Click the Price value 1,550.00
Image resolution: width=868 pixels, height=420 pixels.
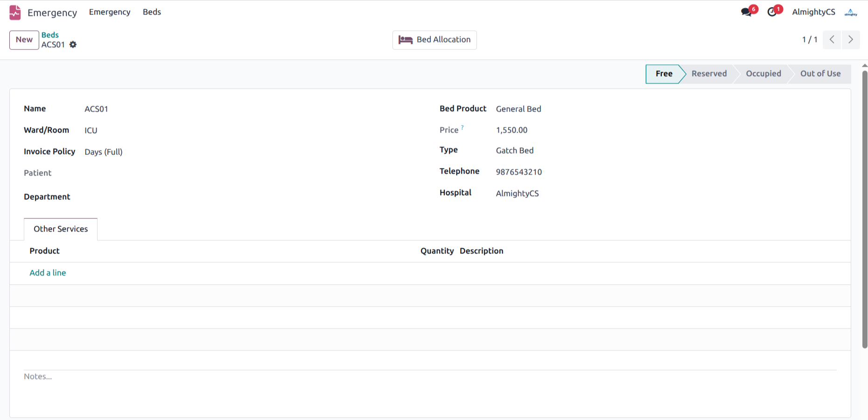pyautogui.click(x=511, y=130)
